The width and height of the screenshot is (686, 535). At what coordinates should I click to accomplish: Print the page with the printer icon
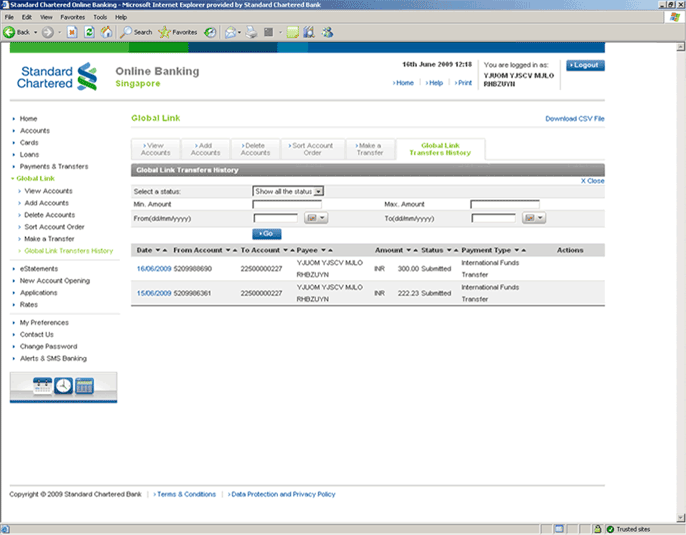coord(251,32)
